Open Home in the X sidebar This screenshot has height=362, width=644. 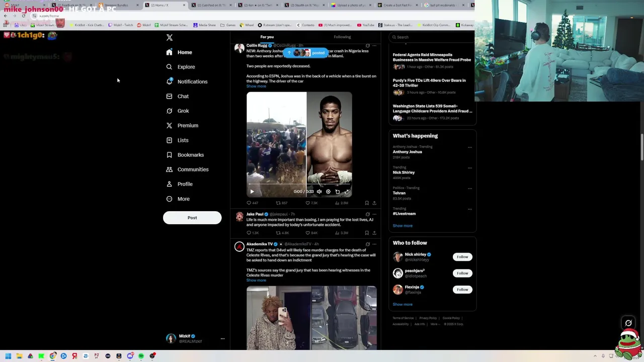click(x=180, y=52)
